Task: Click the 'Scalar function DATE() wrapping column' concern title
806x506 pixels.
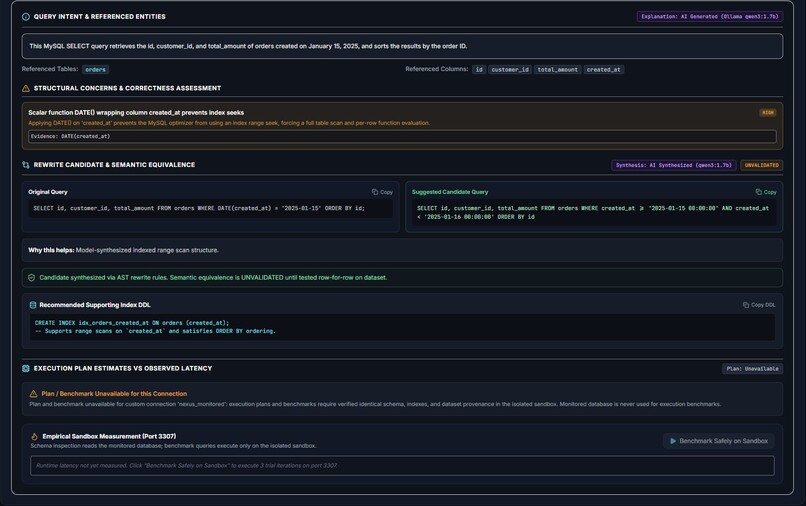Action: pyautogui.click(x=136, y=113)
